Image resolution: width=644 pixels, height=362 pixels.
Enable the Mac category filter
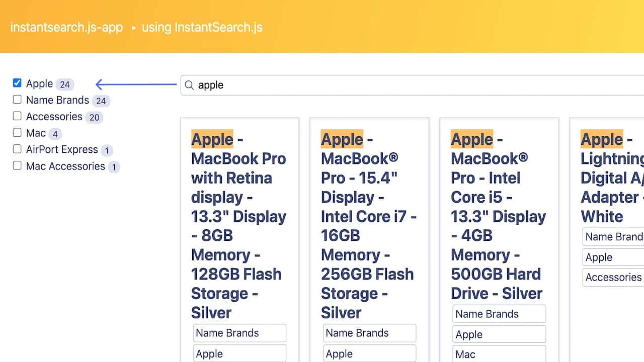click(17, 133)
